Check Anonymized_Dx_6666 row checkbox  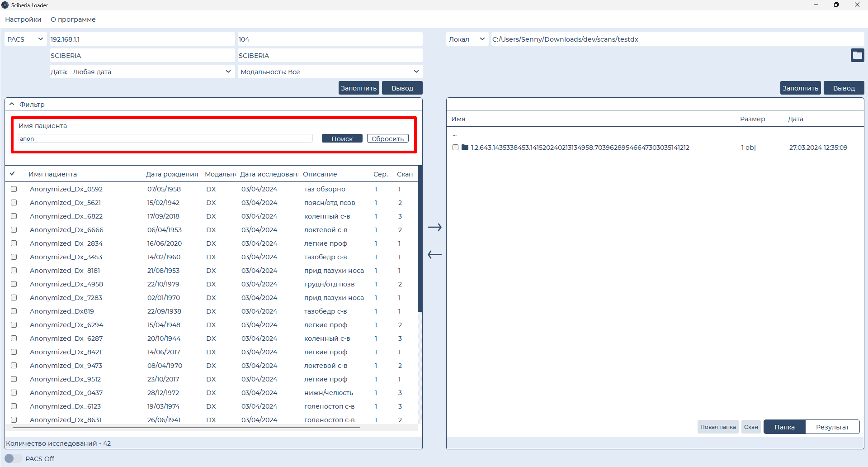14,230
